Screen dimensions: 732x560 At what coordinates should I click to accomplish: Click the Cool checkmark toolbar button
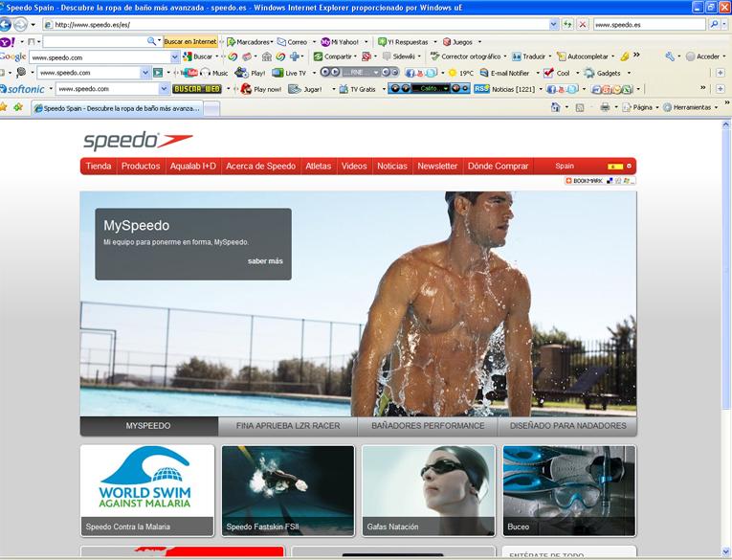tap(557, 73)
